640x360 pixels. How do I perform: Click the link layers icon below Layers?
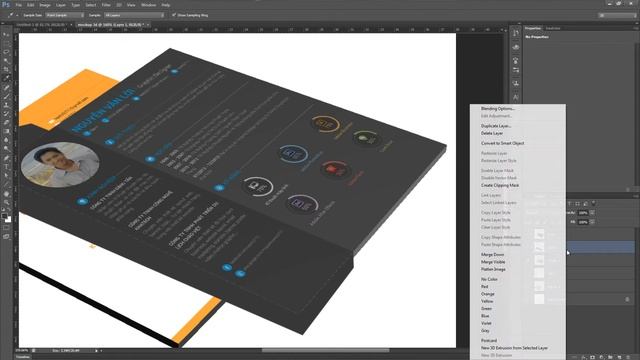pyautogui.click(x=575, y=357)
